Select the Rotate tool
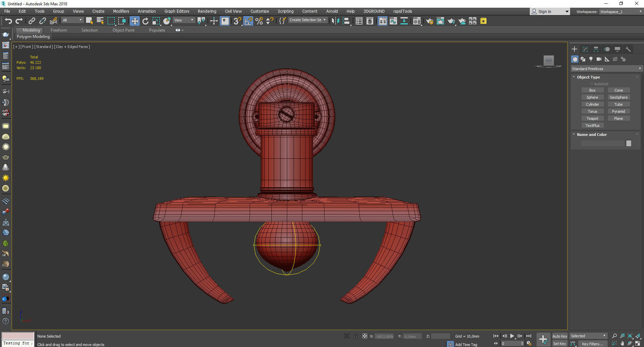Screen dimensions: 644x347 click(145, 21)
